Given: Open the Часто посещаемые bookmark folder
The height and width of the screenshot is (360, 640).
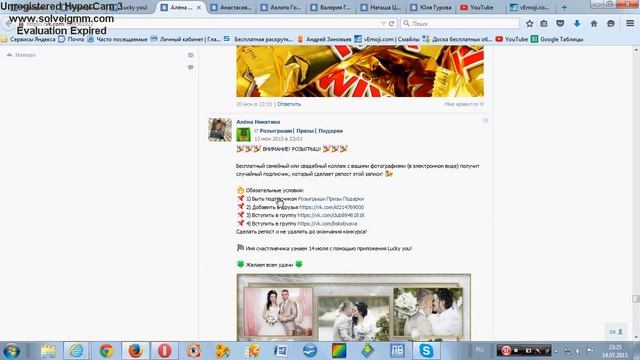Looking at the screenshot, I should tap(118, 39).
